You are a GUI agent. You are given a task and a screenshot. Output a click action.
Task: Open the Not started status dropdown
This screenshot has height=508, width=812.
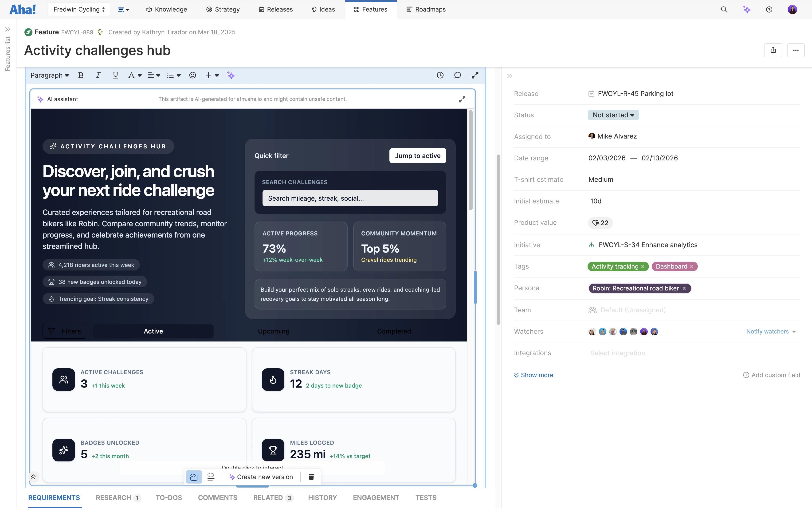613,115
